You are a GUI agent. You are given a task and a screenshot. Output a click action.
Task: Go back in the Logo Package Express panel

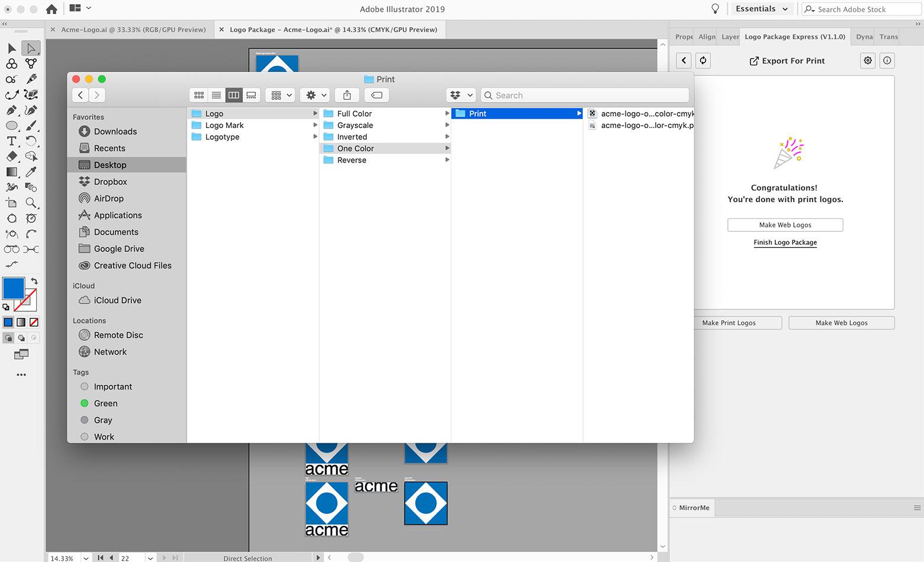click(684, 60)
